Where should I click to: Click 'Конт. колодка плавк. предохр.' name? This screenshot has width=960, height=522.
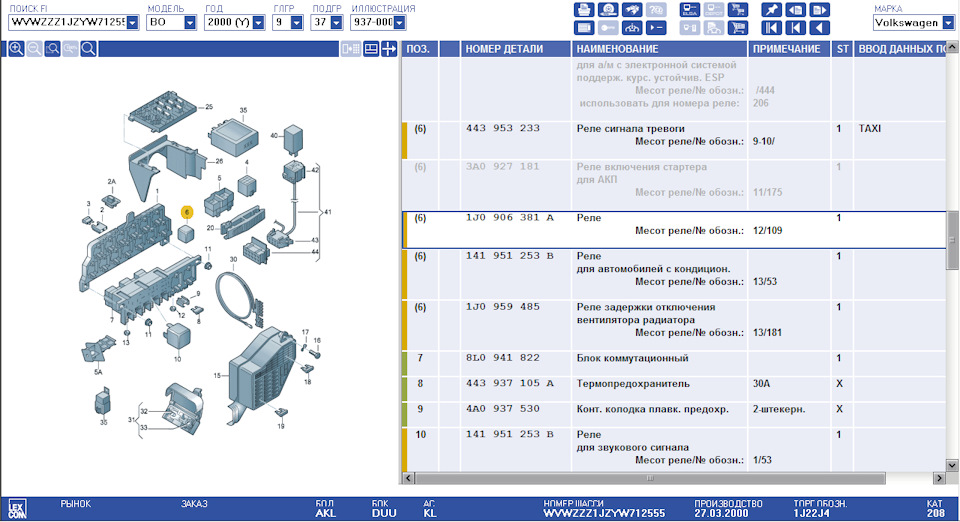[653, 409]
